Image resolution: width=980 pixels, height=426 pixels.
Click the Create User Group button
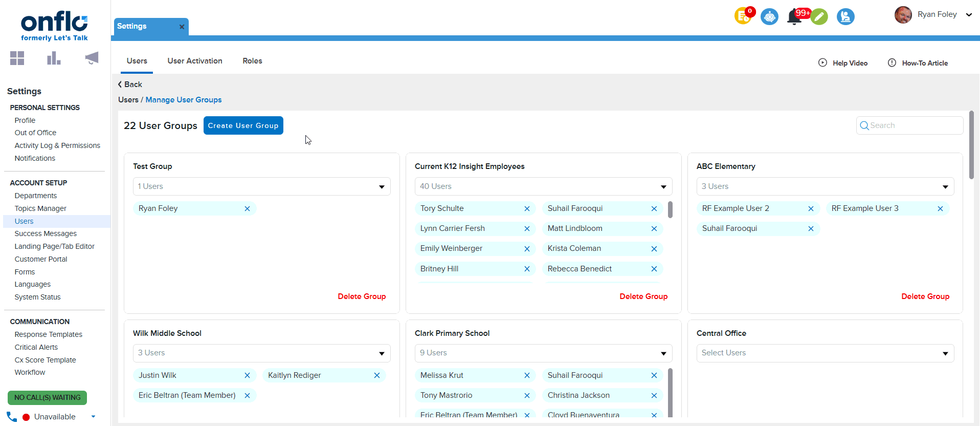pos(243,125)
